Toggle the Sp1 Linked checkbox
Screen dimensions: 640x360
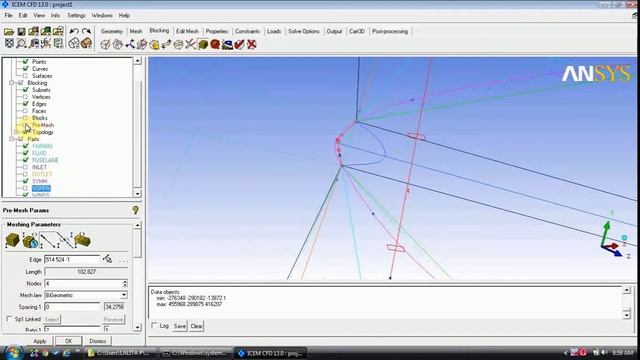[9, 318]
